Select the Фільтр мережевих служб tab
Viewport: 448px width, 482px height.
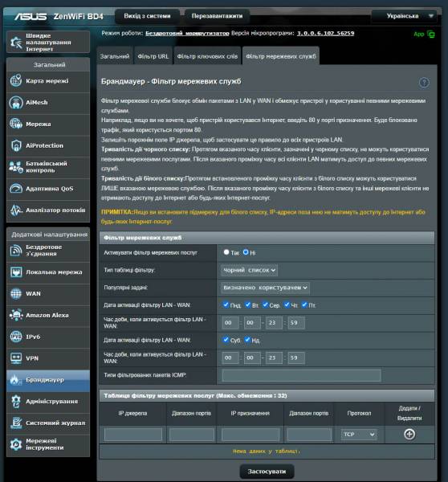click(x=281, y=56)
